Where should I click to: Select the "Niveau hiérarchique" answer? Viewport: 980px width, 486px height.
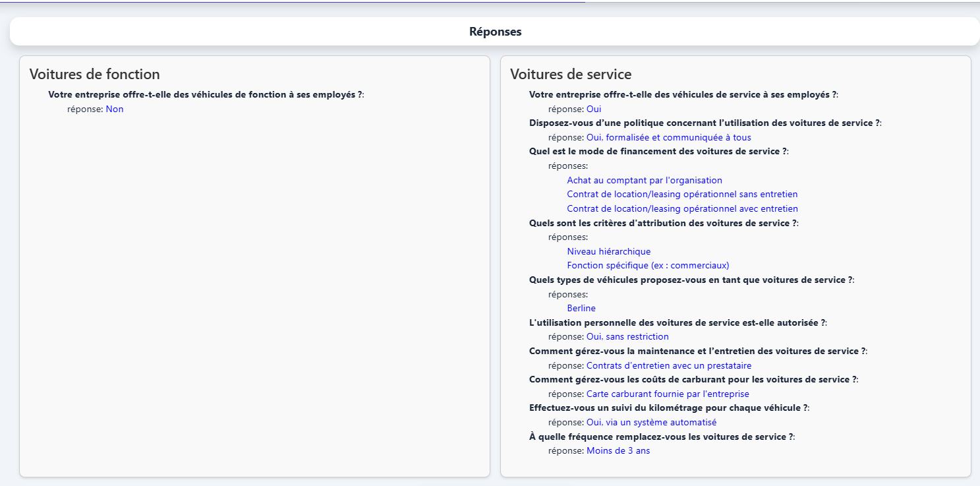pos(608,252)
